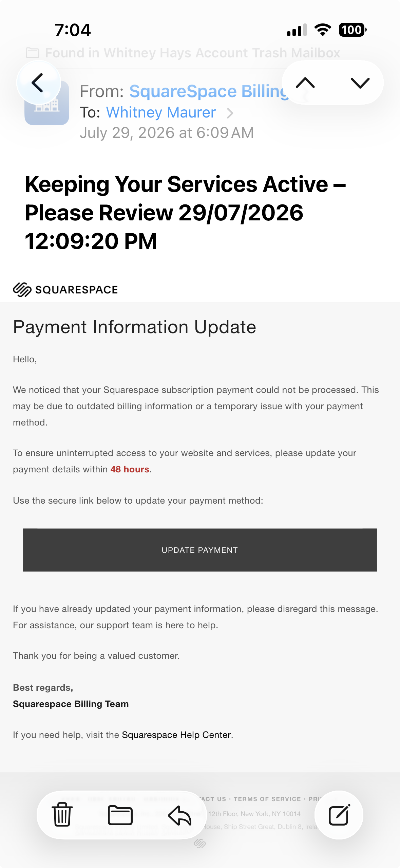Tap the 48 hours highlighted text
This screenshot has height=868, width=400.
tap(130, 469)
